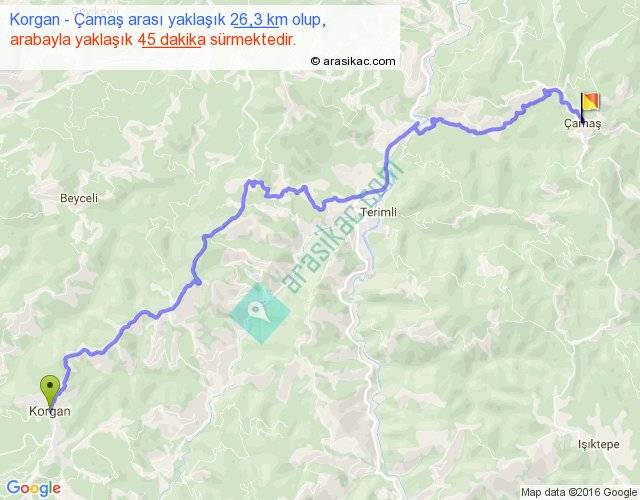Select the Korgan town label
This screenshot has height=500, width=640.
click(49, 411)
